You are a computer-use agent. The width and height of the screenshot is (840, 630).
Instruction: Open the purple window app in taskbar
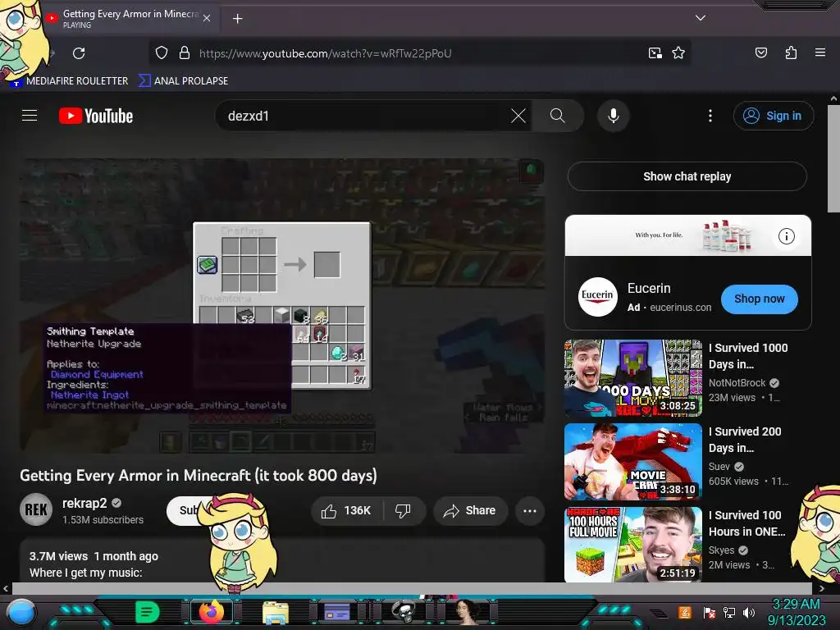337,611
